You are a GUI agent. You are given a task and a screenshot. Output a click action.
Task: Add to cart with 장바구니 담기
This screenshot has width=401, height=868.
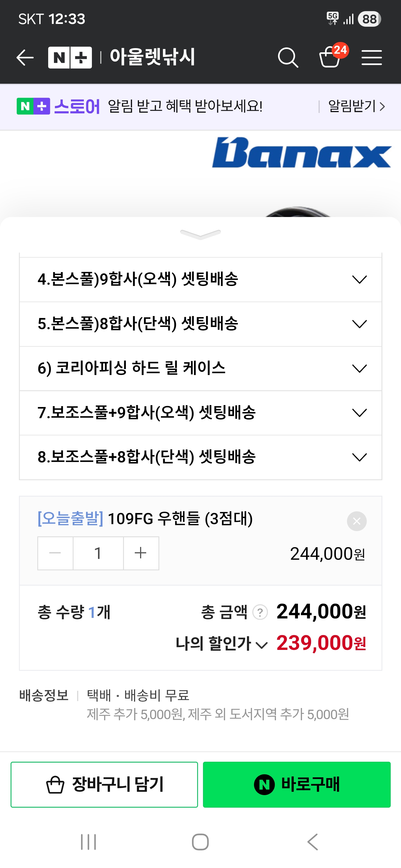[104, 785]
